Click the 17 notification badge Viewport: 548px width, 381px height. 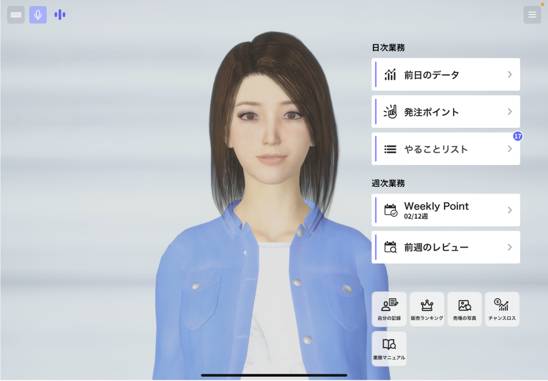point(518,136)
